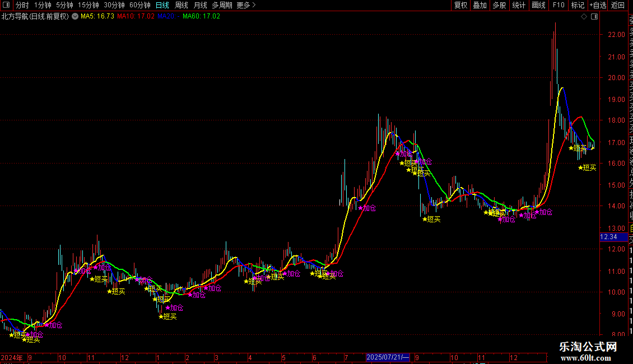Select the MA5 yellow indicator label

pos(97,17)
